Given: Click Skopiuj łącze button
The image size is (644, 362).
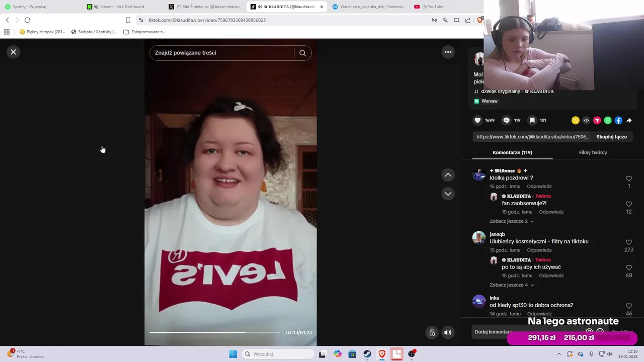Looking at the screenshot, I should 611,137.
